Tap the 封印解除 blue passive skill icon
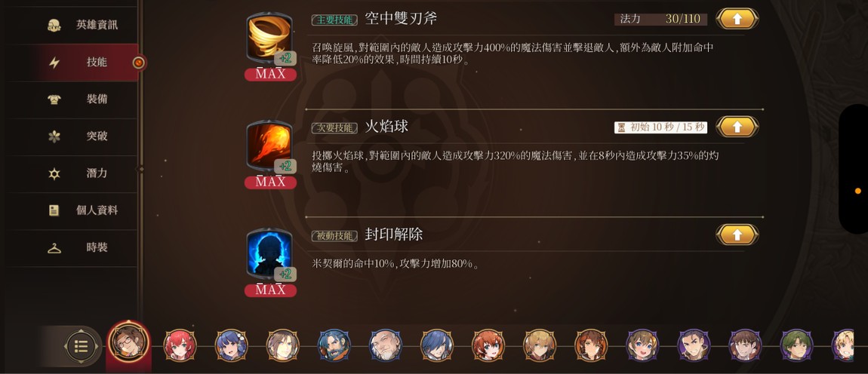Screen dimensions: 868x374 click(269, 254)
